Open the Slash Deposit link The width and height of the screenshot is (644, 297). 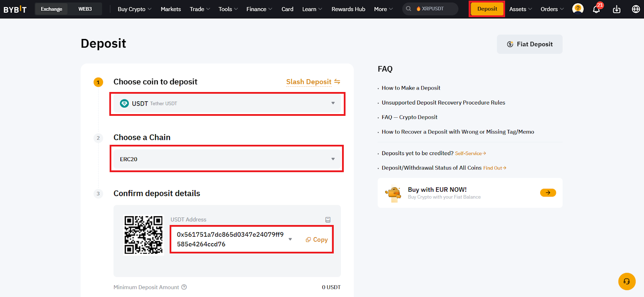tap(309, 82)
